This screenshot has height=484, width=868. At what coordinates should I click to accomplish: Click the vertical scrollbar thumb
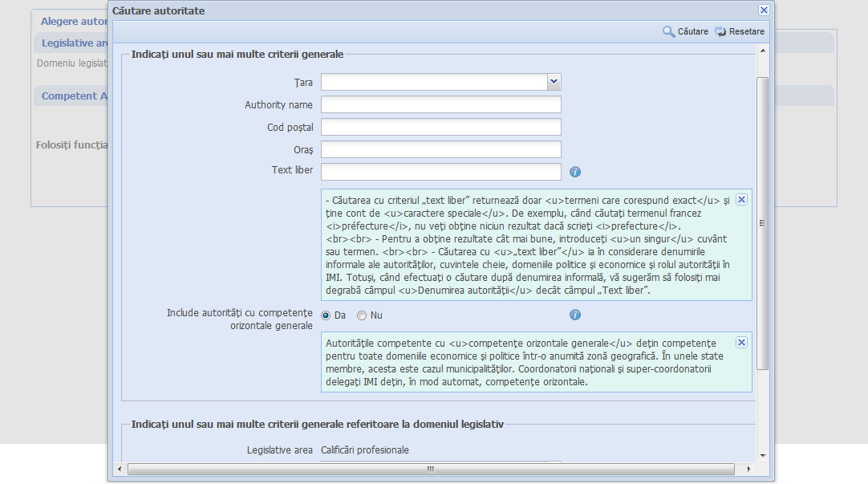click(763, 223)
